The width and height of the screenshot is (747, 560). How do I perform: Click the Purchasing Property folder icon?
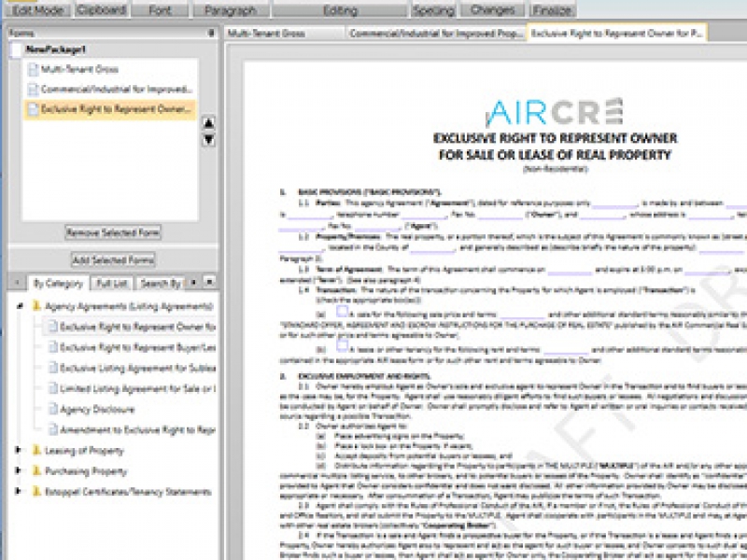click(x=35, y=470)
